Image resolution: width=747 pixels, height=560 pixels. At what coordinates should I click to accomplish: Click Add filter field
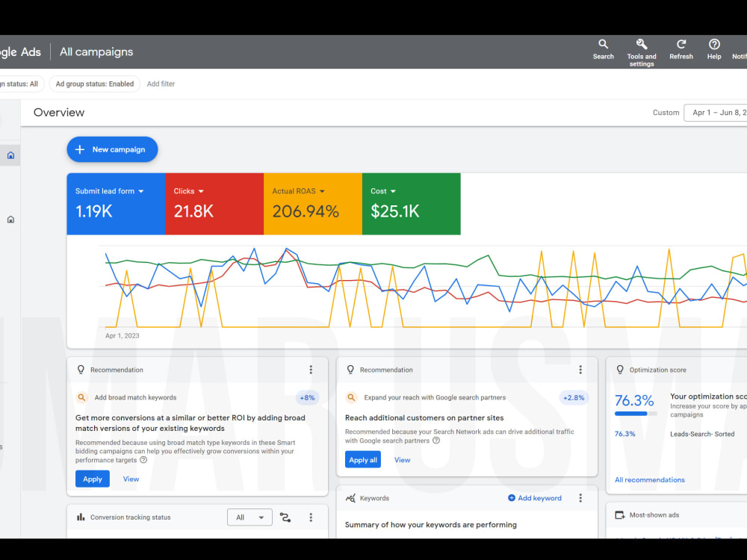click(x=161, y=84)
